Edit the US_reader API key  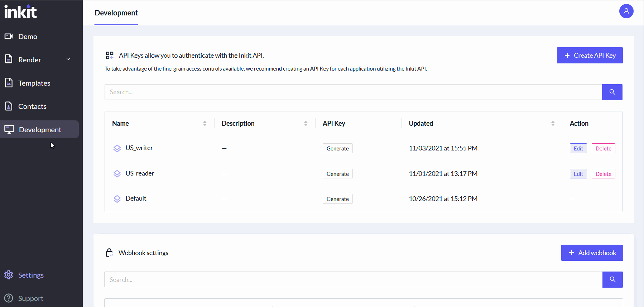pyautogui.click(x=578, y=174)
